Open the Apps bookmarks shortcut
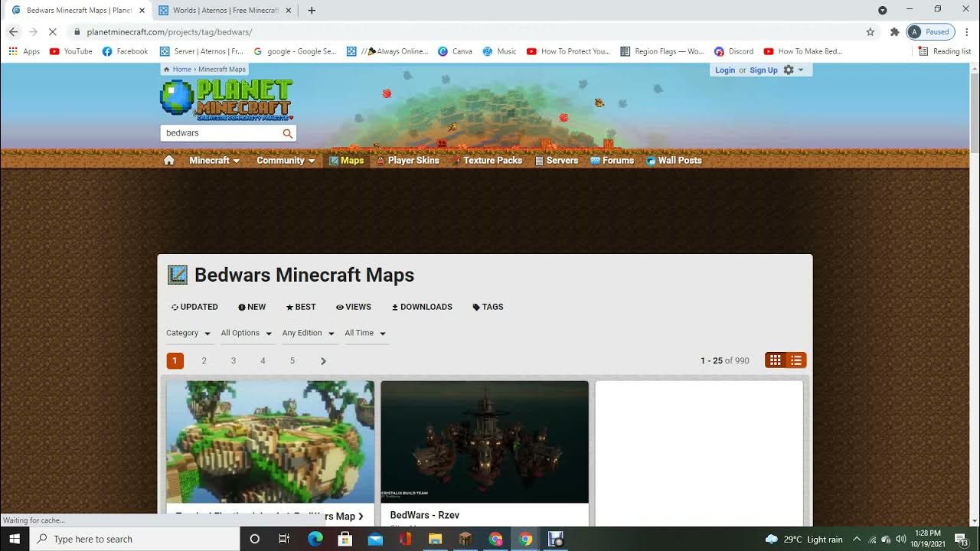 tap(24, 51)
